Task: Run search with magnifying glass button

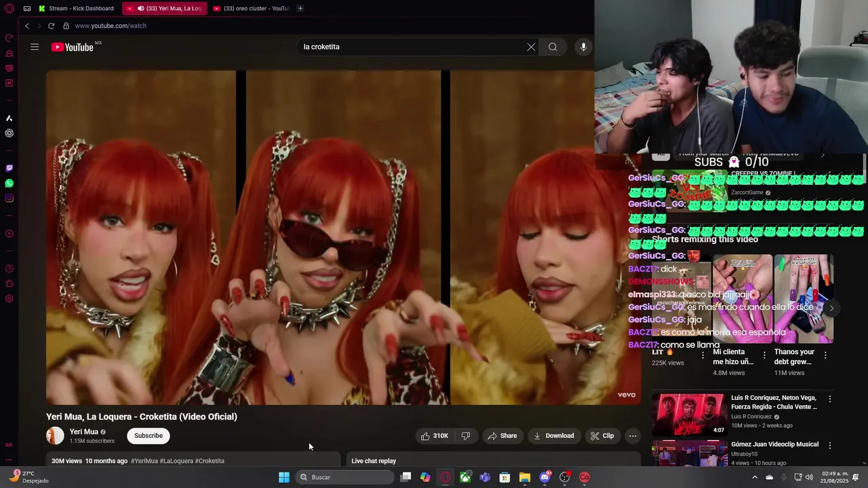Action: [553, 47]
